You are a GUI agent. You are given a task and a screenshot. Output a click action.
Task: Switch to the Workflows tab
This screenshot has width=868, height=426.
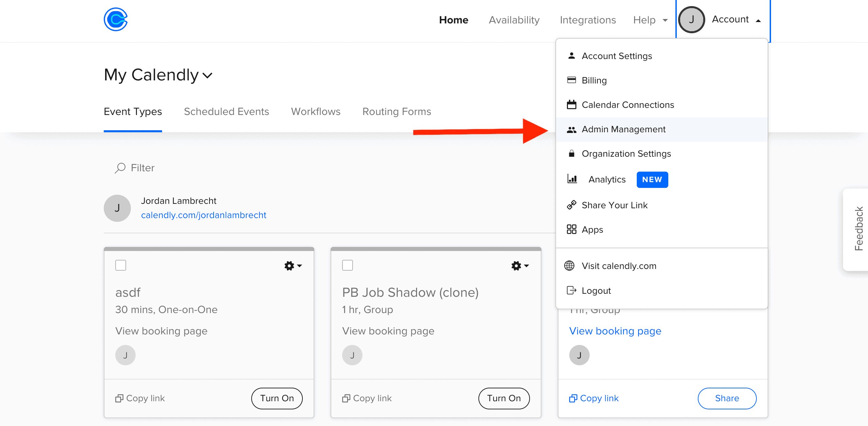[x=316, y=112]
